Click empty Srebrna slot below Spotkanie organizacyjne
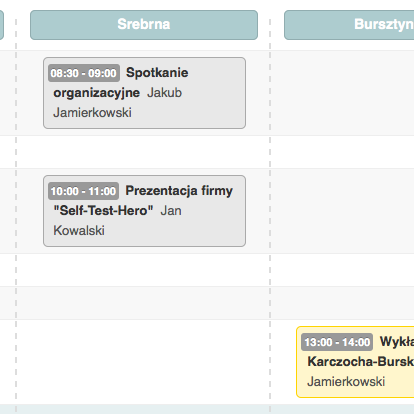 [x=143, y=152]
